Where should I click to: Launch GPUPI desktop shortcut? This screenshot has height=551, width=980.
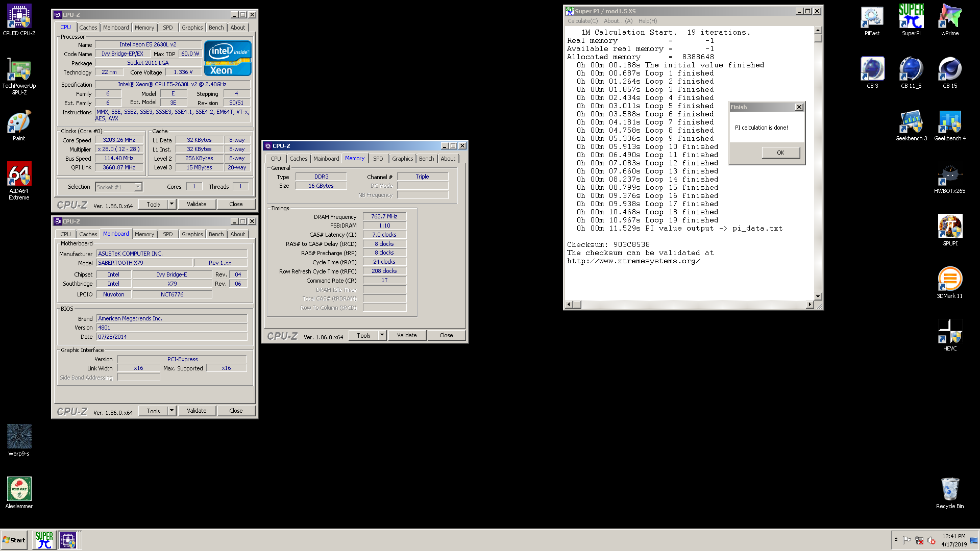pos(950,231)
